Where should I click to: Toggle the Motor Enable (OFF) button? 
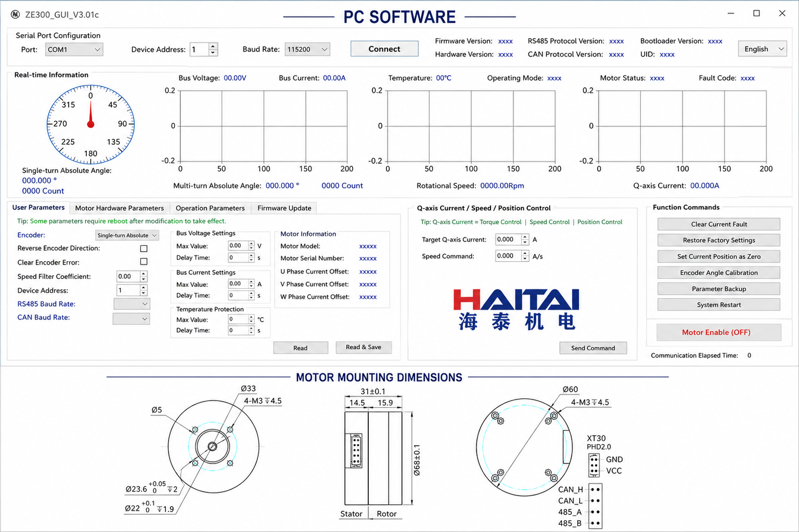(719, 333)
